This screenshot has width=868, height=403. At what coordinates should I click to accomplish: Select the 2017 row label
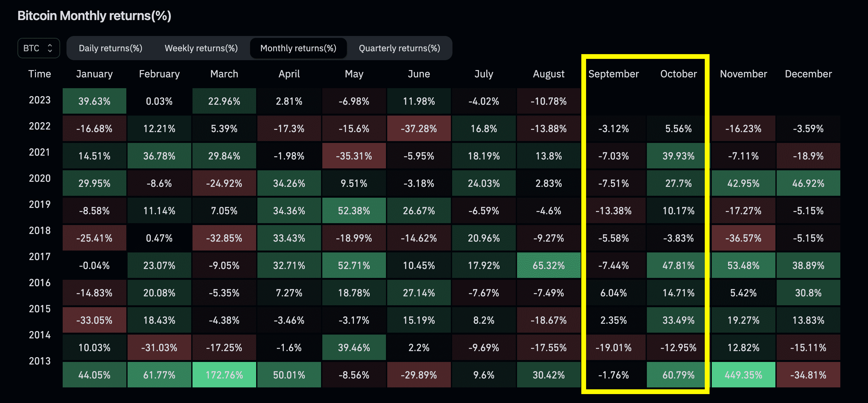click(40, 257)
